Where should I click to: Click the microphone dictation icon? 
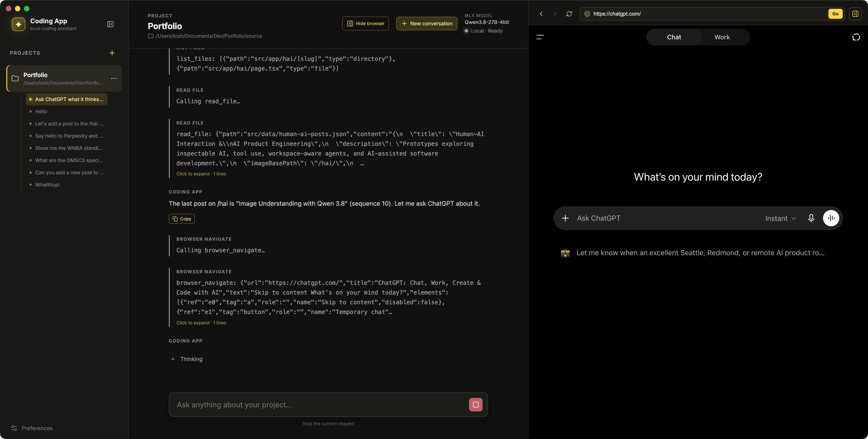(x=811, y=218)
